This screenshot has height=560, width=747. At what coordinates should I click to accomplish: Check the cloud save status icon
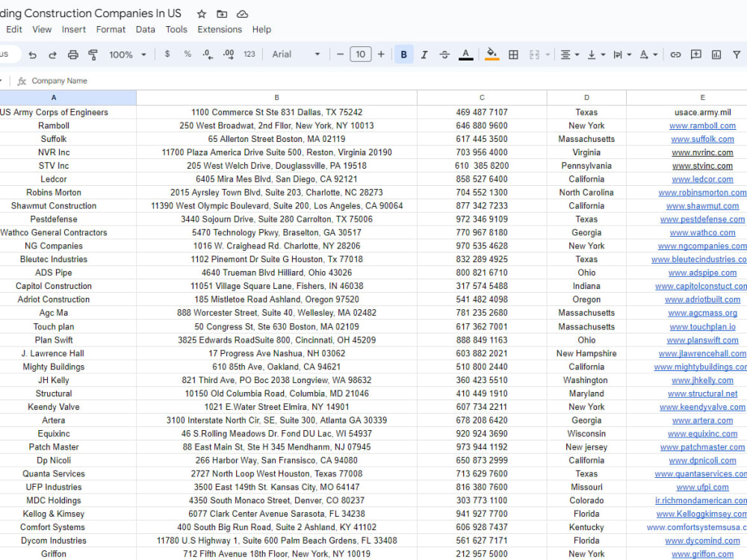[x=242, y=13]
